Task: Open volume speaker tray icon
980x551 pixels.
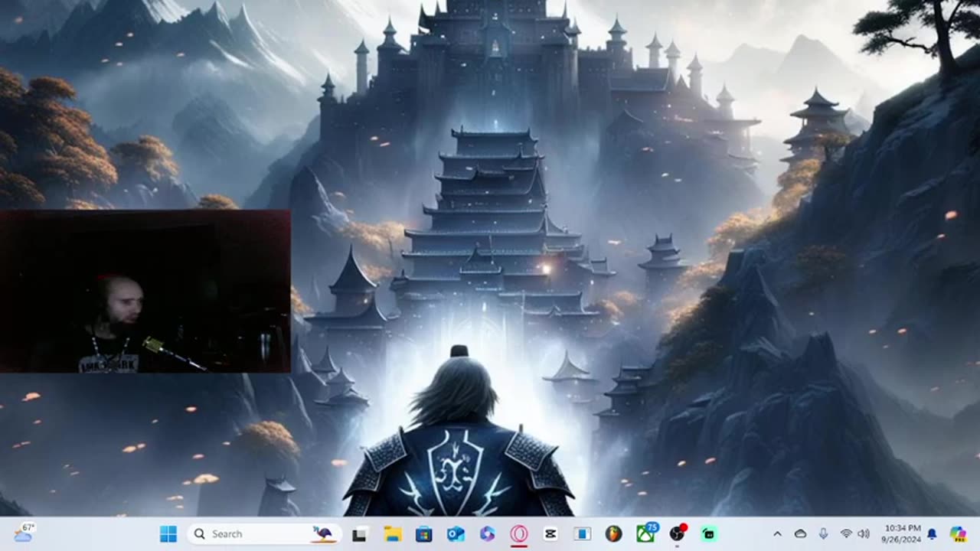Action: click(864, 534)
